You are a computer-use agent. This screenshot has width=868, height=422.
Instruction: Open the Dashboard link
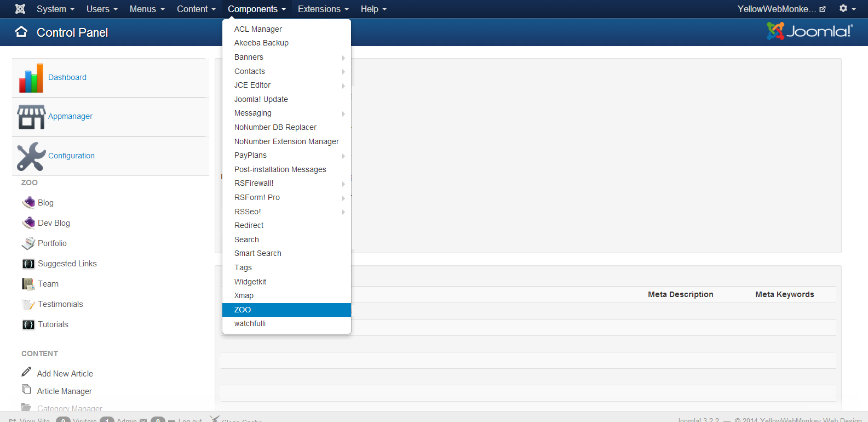click(67, 77)
